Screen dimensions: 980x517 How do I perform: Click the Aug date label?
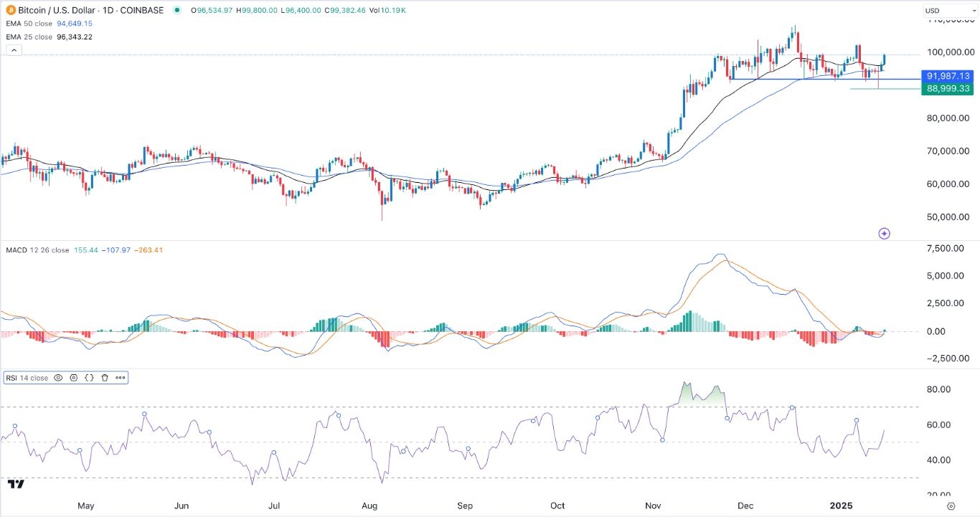pos(370,506)
